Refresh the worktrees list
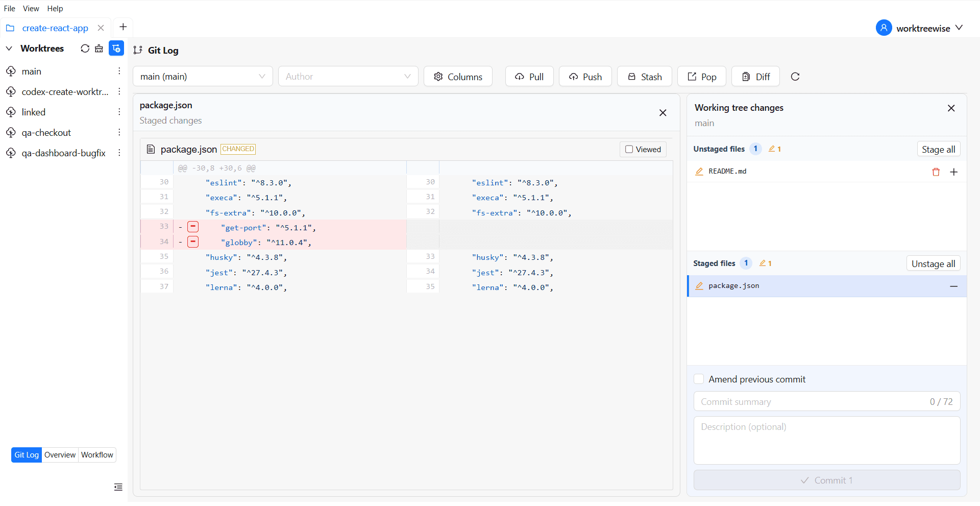The height and width of the screenshot is (506, 980). (85, 49)
